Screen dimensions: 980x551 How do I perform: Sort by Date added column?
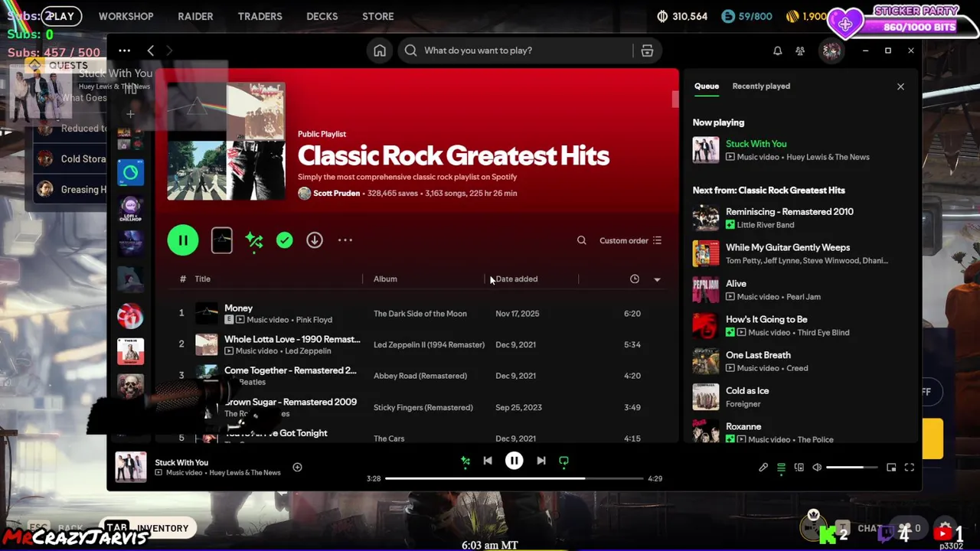point(517,279)
